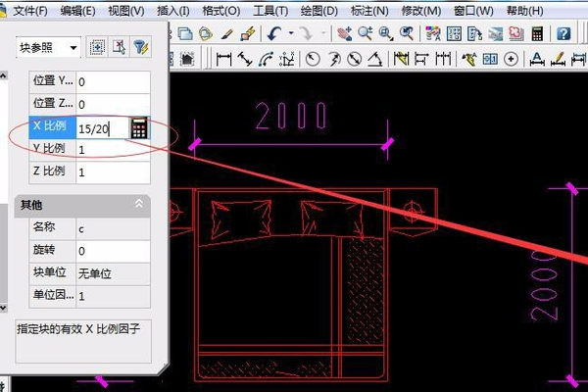
Task: Open the 块参照 object type dropdown
Action: (73, 48)
